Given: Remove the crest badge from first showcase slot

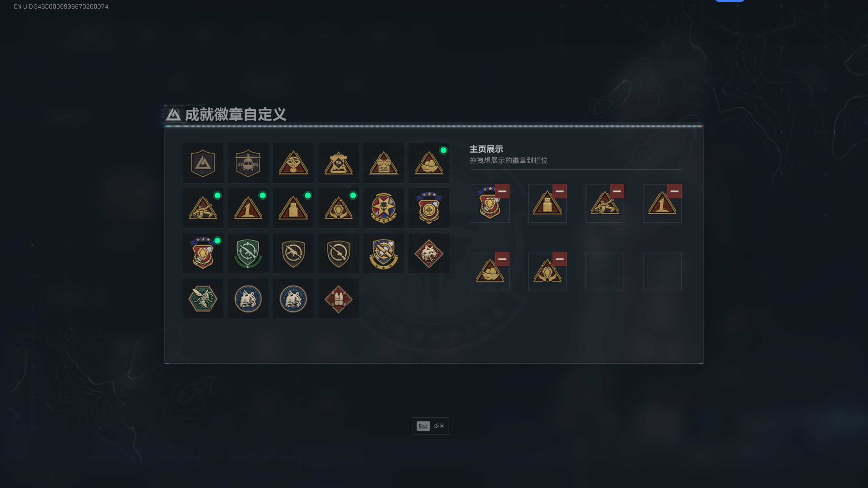Looking at the screenshot, I should 502,191.
